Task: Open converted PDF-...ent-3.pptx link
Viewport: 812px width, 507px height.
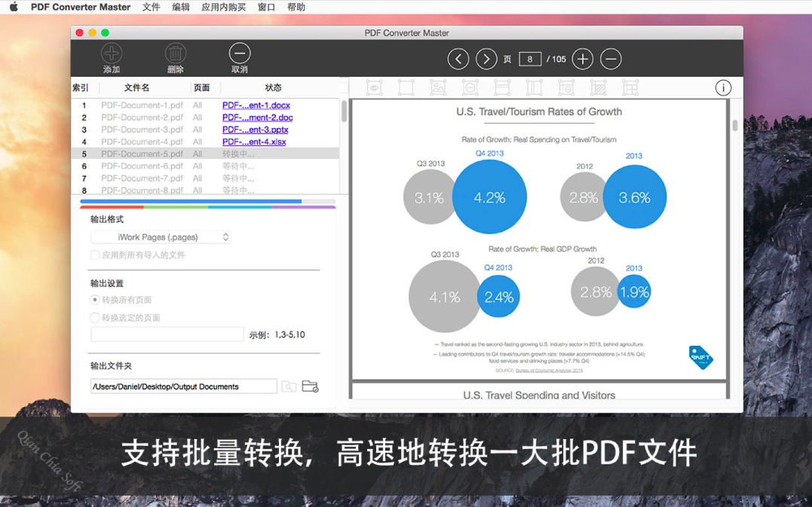Action: click(255, 130)
